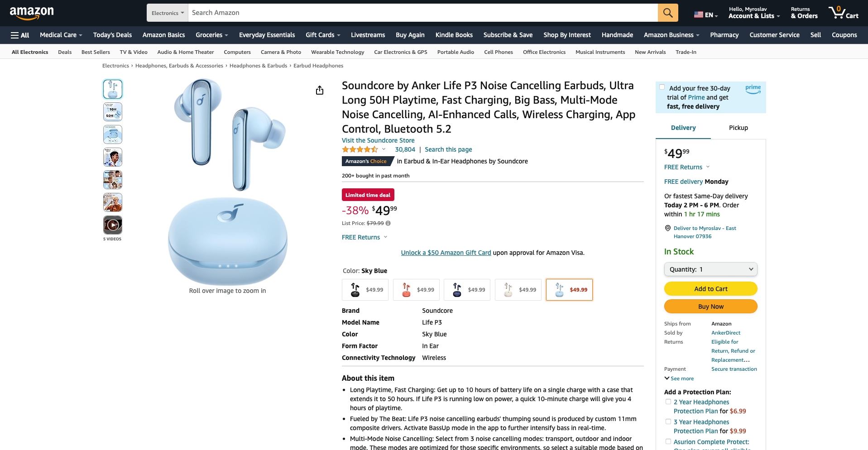Tick the 2 Year Headphones Protection Plan

point(668,402)
